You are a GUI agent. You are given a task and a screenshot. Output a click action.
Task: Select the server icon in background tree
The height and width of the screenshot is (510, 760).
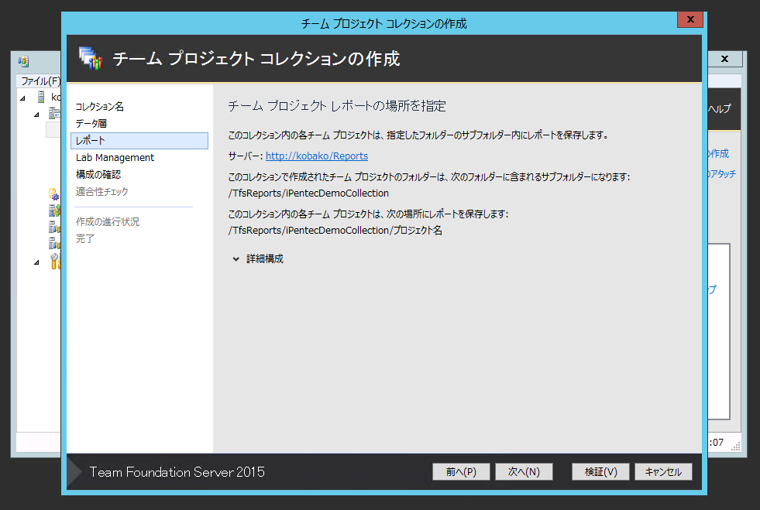pos(41,97)
